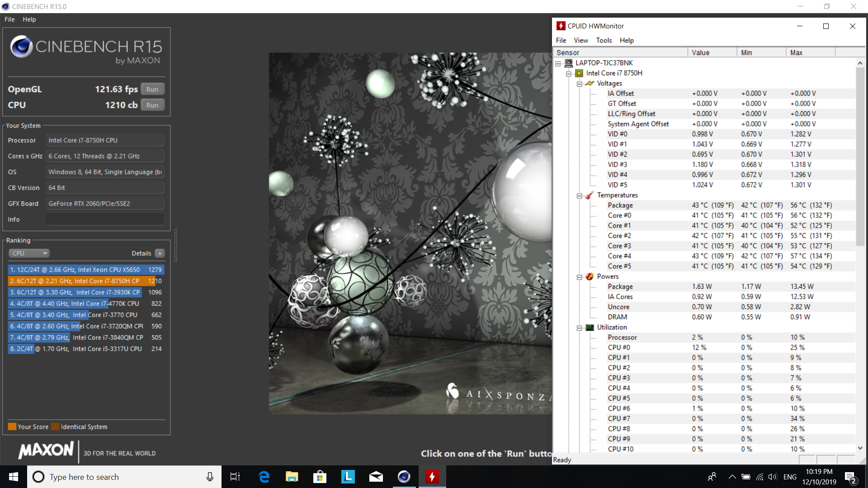Open Cinebench File menu
The image size is (868, 488).
[x=9, y=19]
